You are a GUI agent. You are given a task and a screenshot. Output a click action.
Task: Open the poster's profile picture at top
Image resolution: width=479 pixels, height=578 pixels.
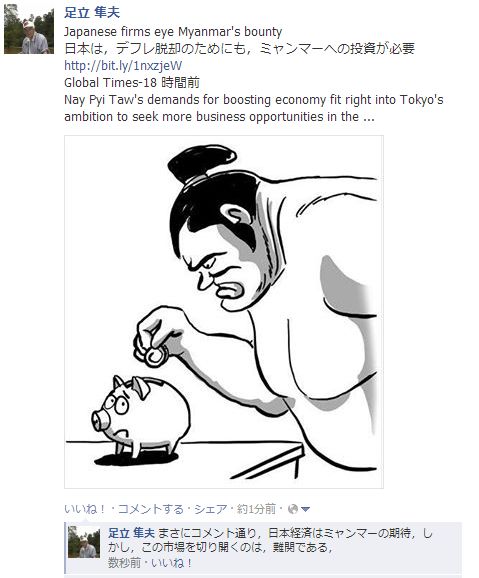tap(28, 29)
